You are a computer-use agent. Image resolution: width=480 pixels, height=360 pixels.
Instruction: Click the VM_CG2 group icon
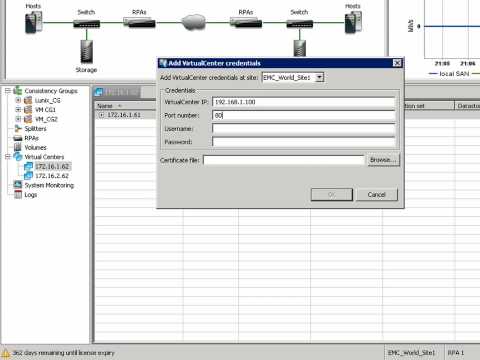28,119
